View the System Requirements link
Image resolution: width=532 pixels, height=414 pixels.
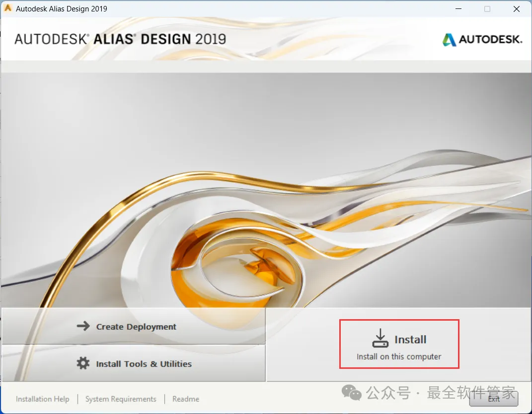click(121, 399)
